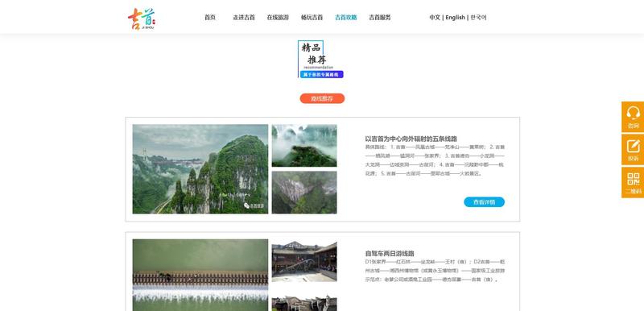
Task: Click title 自驾车两日游线路
Action: click(x=390, y=254)
